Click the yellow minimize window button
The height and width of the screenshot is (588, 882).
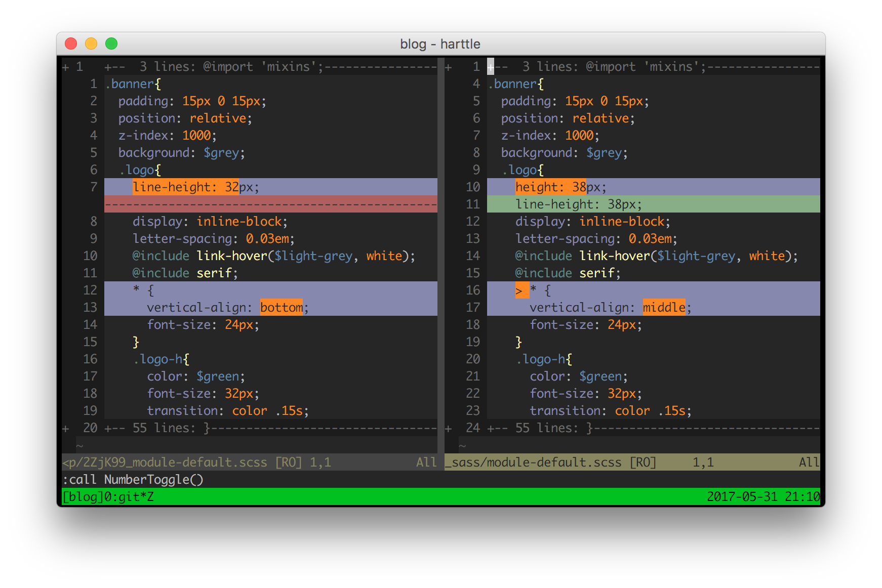point(91,44)
